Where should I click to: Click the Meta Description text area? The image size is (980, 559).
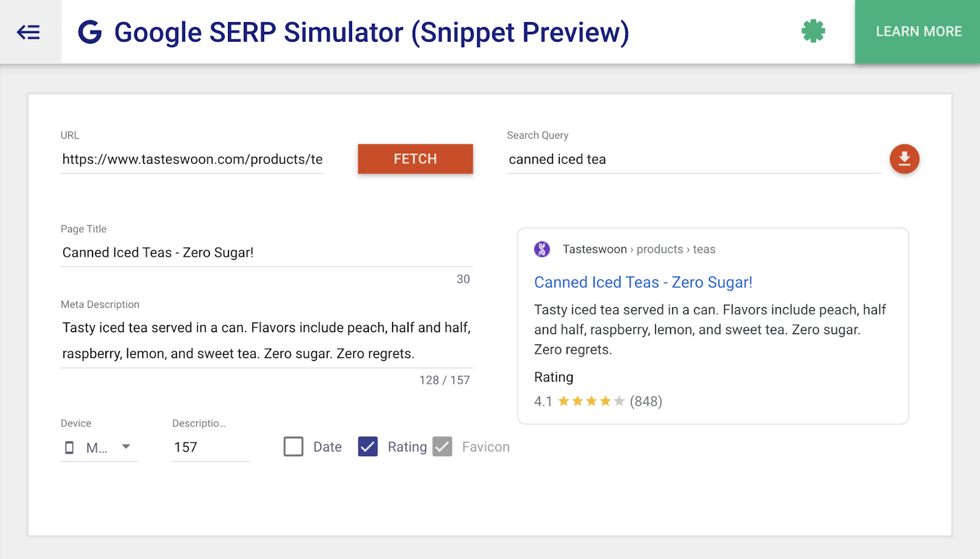click(x=266, y=340)
